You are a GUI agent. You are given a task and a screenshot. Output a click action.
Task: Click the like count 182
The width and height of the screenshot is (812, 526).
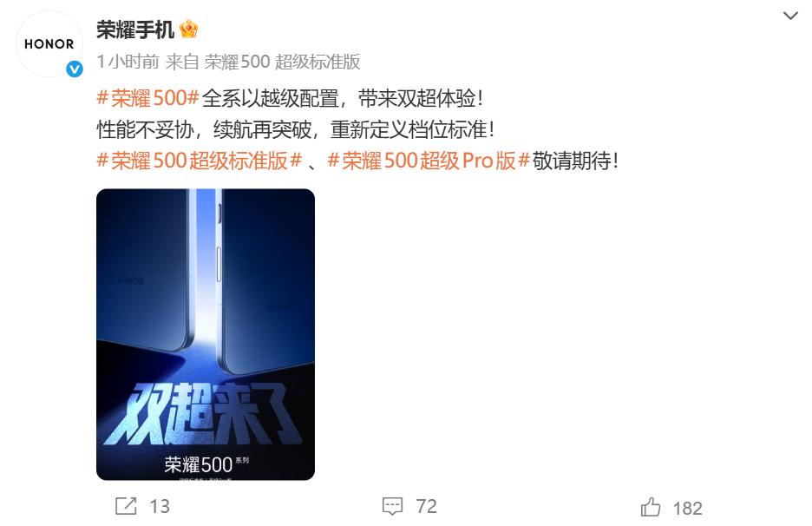click(687, 509)
